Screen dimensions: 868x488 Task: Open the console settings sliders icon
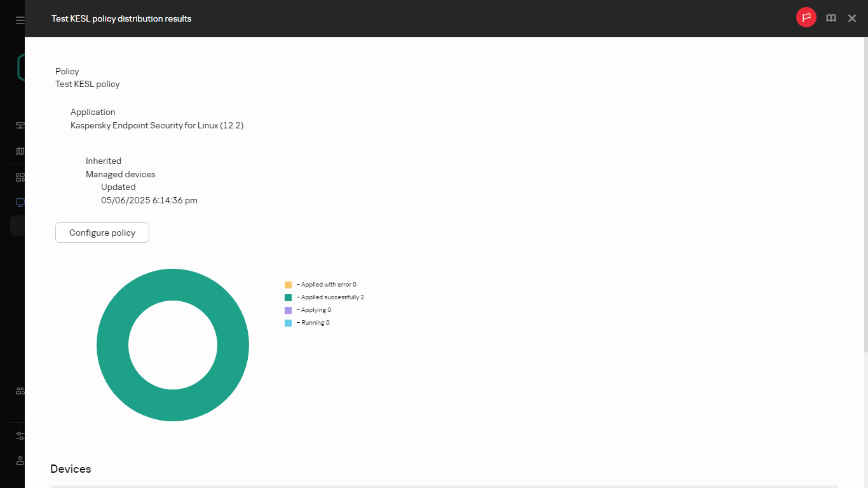coord(18,435)
